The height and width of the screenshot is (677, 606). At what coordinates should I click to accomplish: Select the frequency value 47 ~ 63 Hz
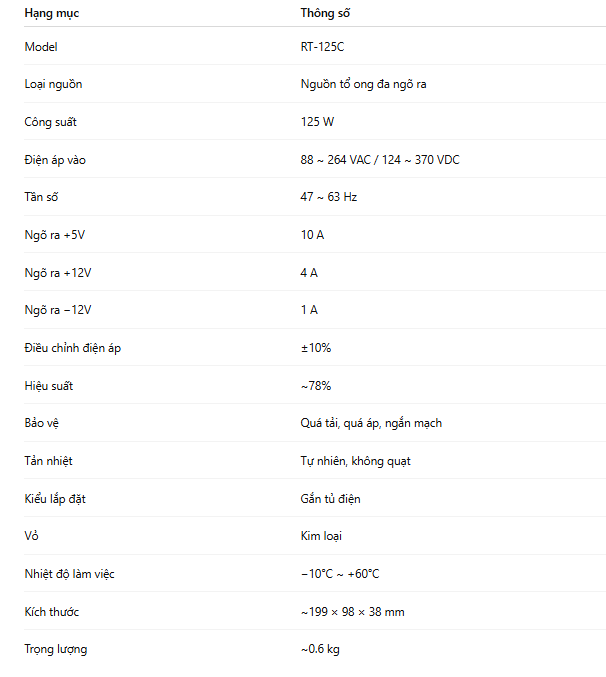tap(328, 197)
